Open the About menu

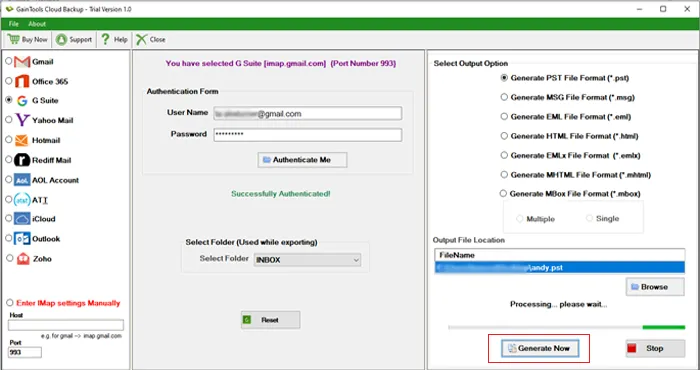pyautogui.click(x=37, y=24)
